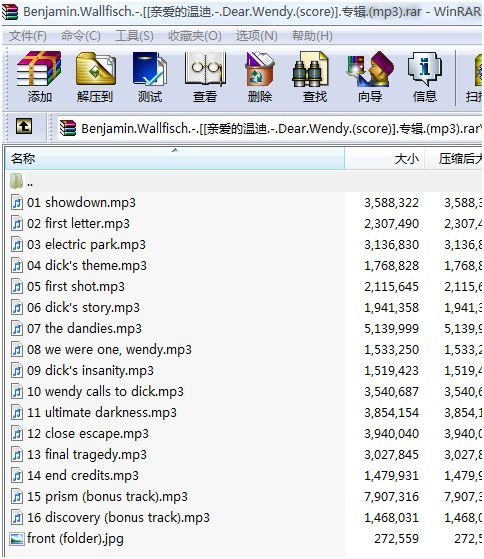Click the WinRAR icon in title bar
Screen dimensions: 484x559
click(x=10, y=12)
